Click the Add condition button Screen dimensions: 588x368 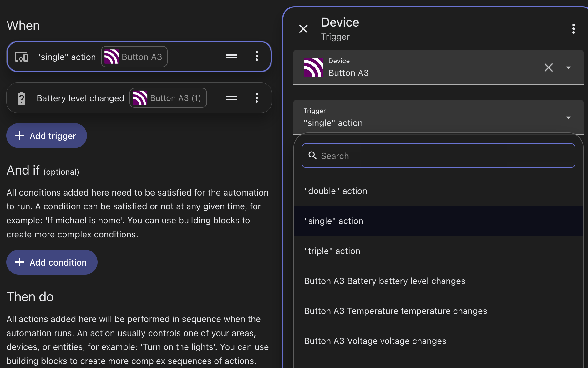(x=52, y=262)
